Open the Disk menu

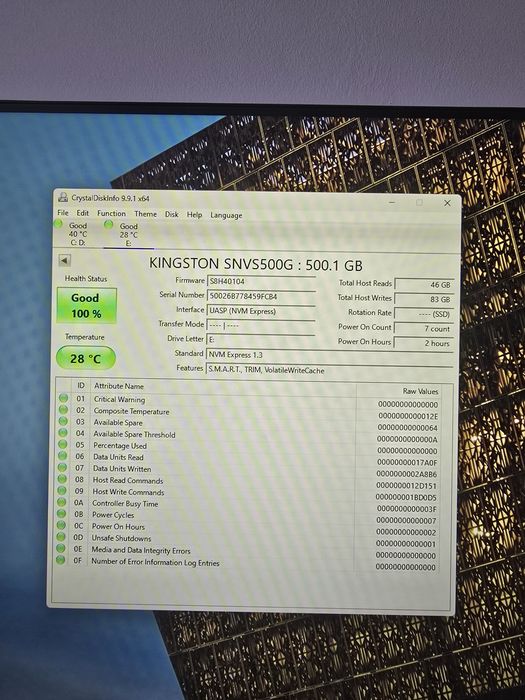click(171, 214)
